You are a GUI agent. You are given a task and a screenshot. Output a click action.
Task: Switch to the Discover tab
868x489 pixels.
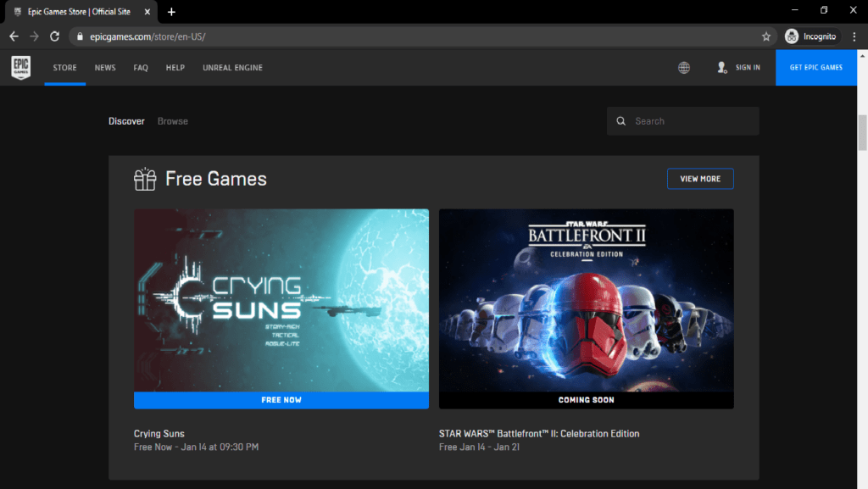point(126,121)
